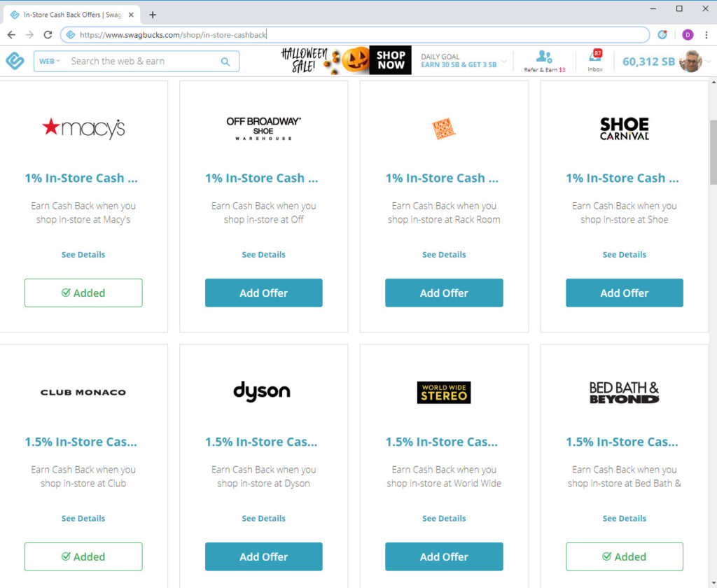The width and height of the screenshot is (717, 588).
Task: Click the Club Monaco logo
Action: 83,392
